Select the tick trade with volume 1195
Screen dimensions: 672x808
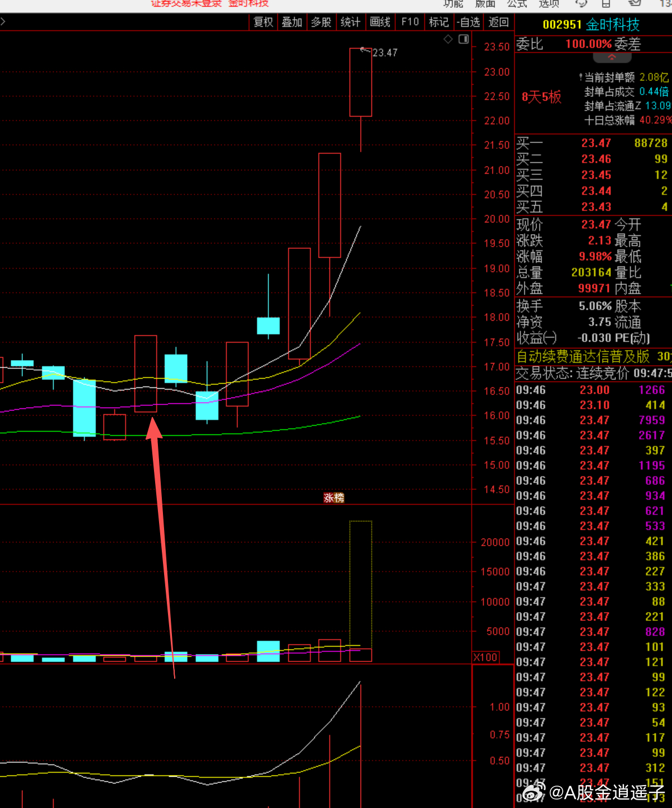pyautogui.click(x=591, y=465)
